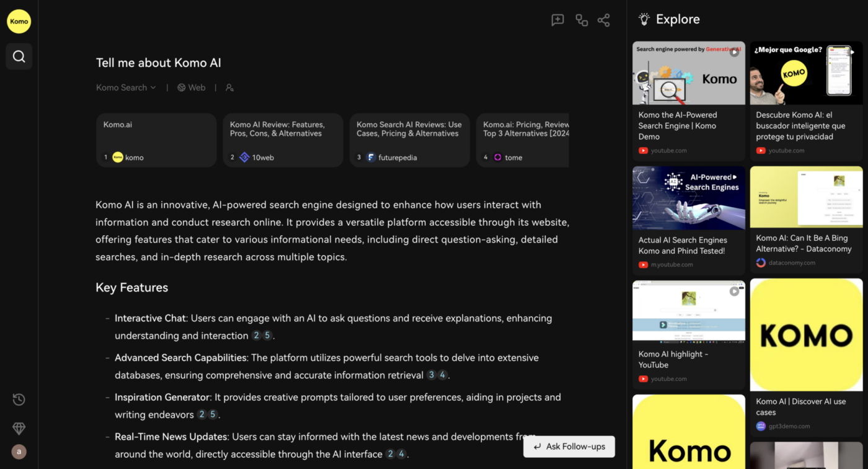Click the Explore panel heading
The width and height of the screenshot is (868, 469).
[678, 19]
